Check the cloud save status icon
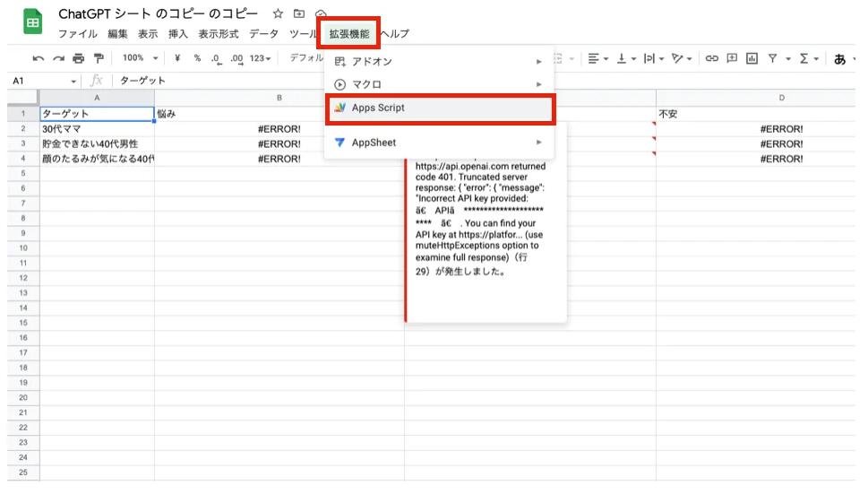Image resolution: width=868 pixels, height=494 pixels. (321, 13)
